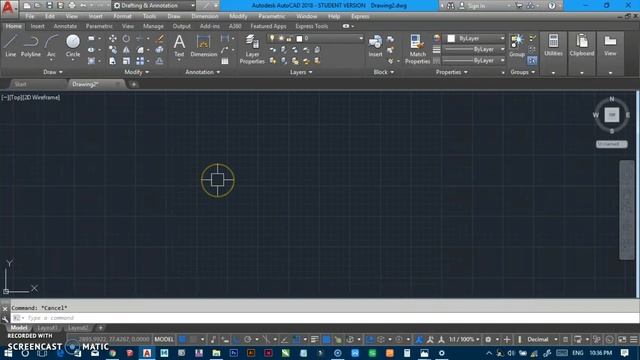Click the Copy tool in Modify panel
The height and width of the screenshot is (360, 640).
113,50
